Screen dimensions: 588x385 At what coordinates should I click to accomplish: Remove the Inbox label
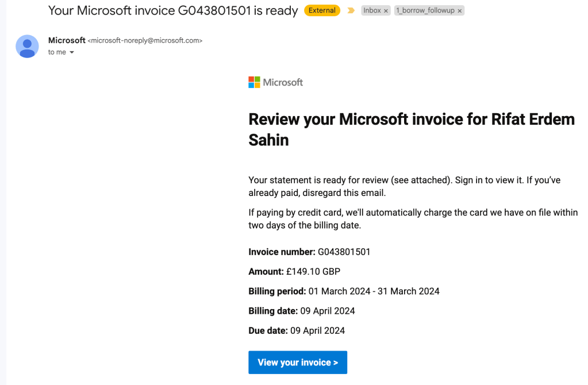(x=386, y=11)
